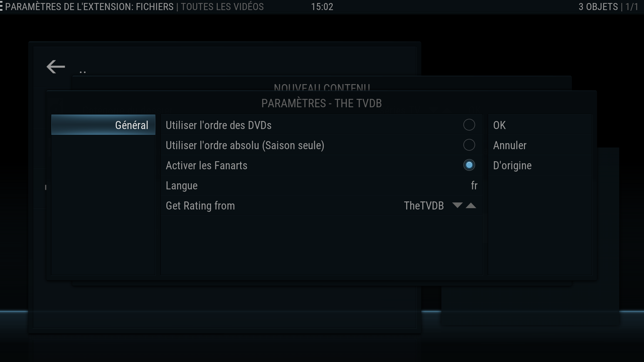This screenshot has width=644, height=362.
Task: Select the Général category tab
Action: 103,125
